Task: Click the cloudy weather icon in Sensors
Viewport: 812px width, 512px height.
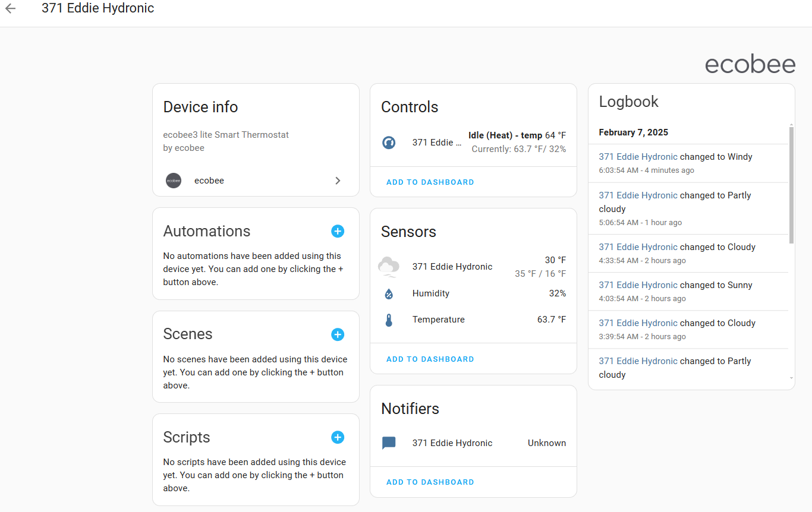Action: click(x=389, y=267)
